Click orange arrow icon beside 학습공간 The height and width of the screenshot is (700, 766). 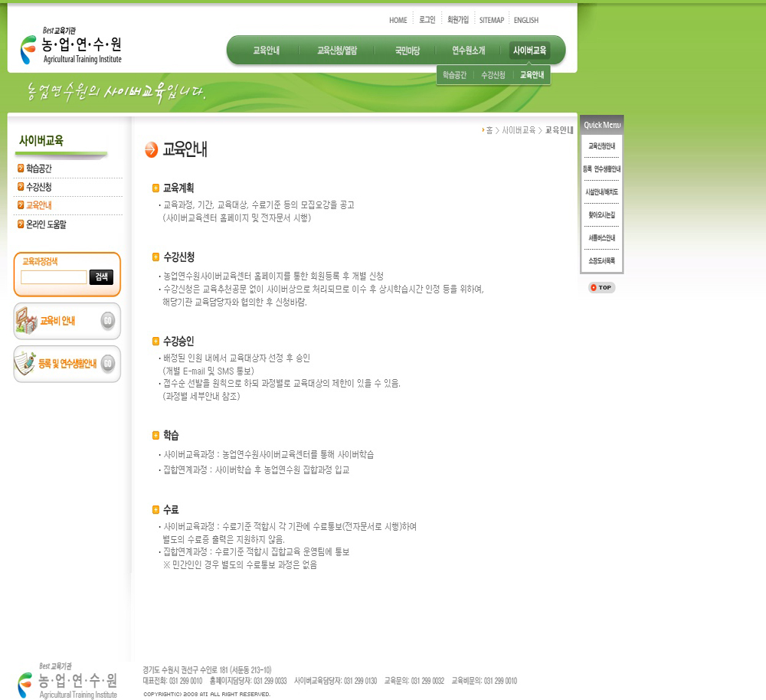point(21,168)
